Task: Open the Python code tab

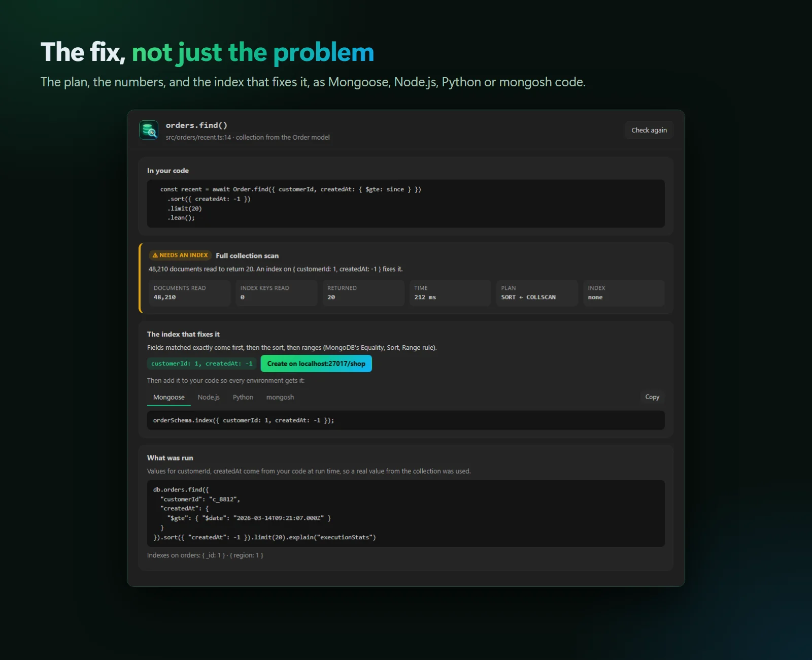Action: coord(243,398)
